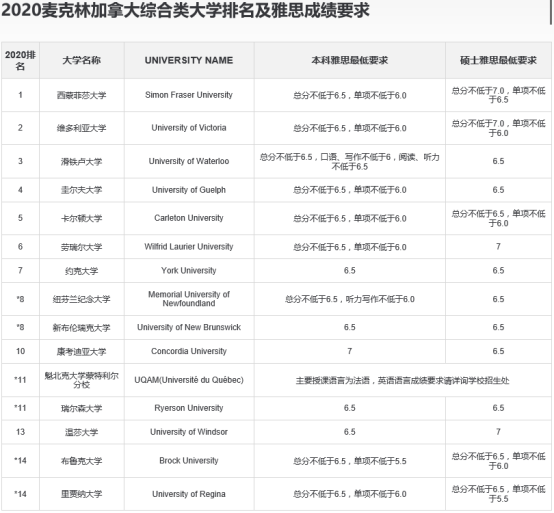Click the University of Guelph cell
Viewport: 554px width, 513px height.
pyautogui.click(x=189, y=190)
